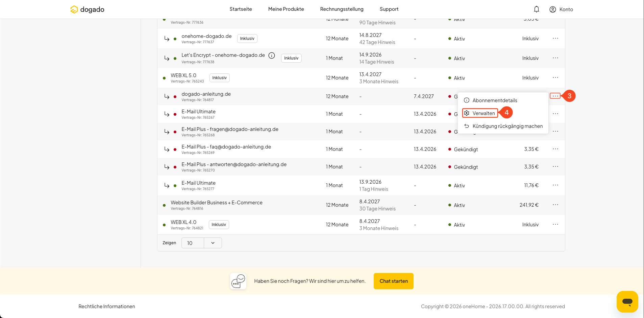Click Inklusiv badge beside WEB XL 4.0

point(219,225)
